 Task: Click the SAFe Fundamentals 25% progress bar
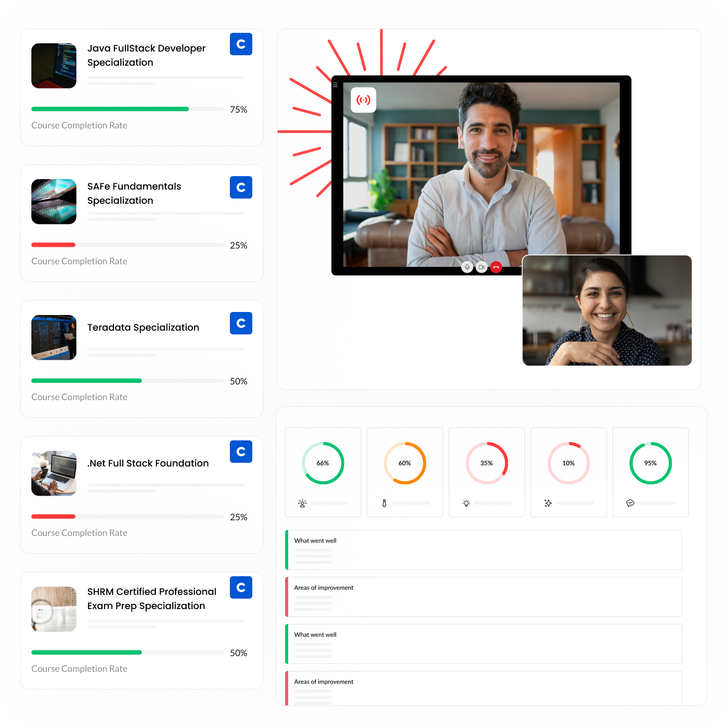tap(127, 245)
